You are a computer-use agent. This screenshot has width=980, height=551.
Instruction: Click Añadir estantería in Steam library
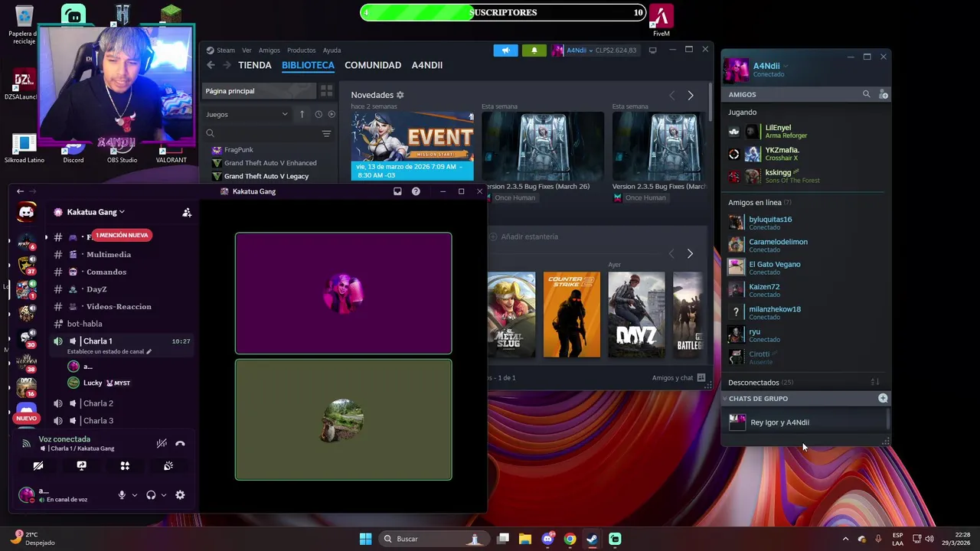pyautogui.click(x=524, y=236)
